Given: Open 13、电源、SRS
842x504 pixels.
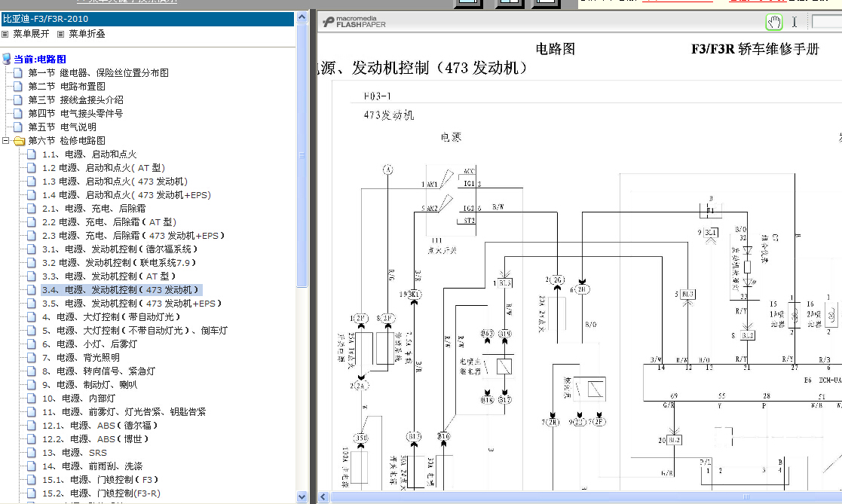Looking at the screenshot, I should click(74, 453).
